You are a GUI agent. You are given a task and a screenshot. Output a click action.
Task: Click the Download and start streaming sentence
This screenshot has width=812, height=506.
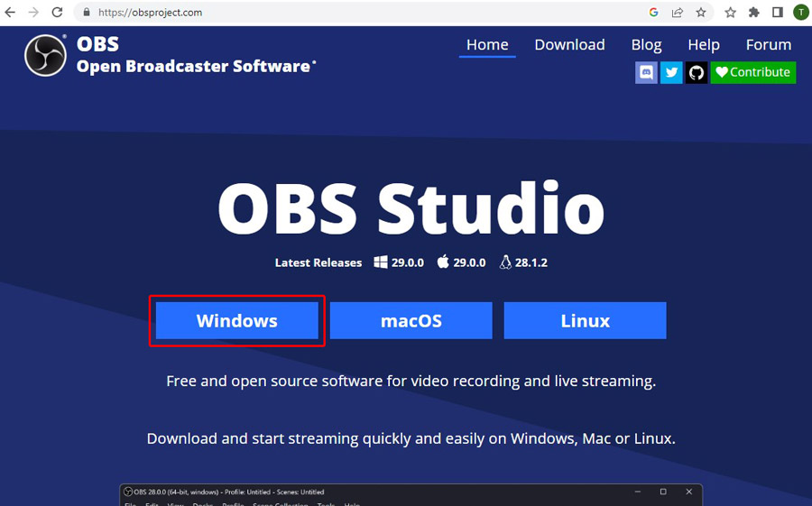click(411, 438)
